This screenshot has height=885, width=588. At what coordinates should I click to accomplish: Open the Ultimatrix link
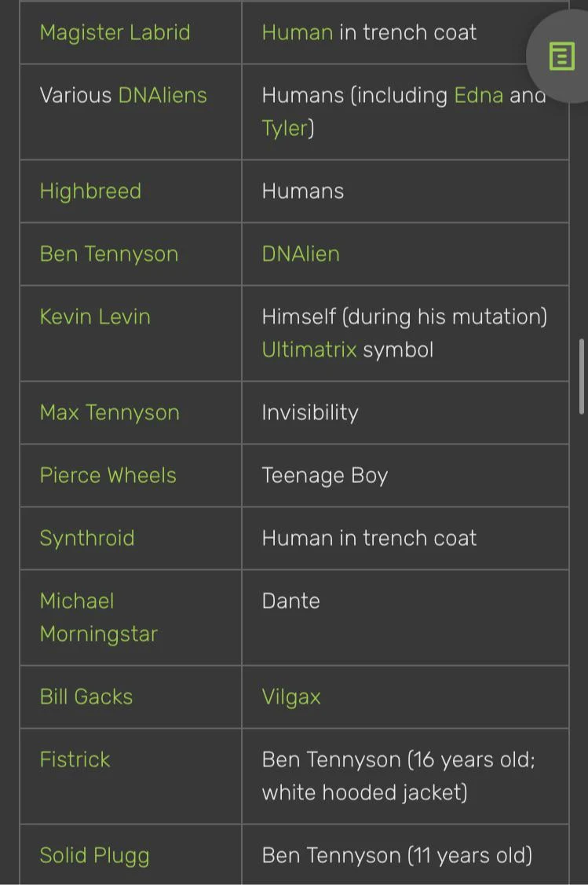[x=309, y=349]
